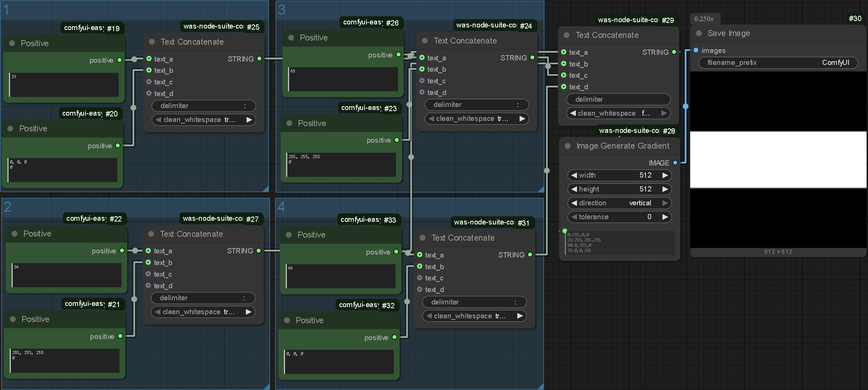
Task: Toggle clean_whitespace on Text Concatenate #25
Action: pyautogui.click(x=204, y=120)
